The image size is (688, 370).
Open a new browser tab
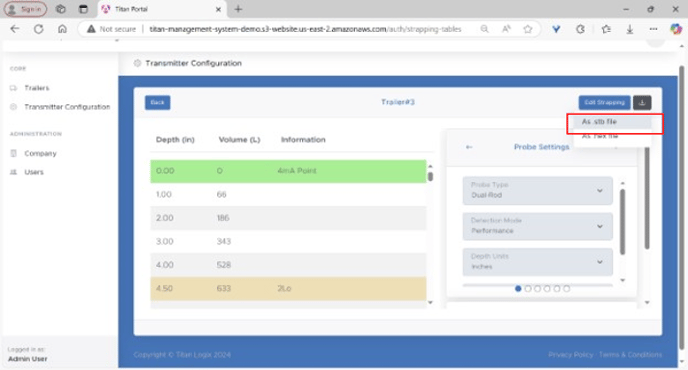238,9
